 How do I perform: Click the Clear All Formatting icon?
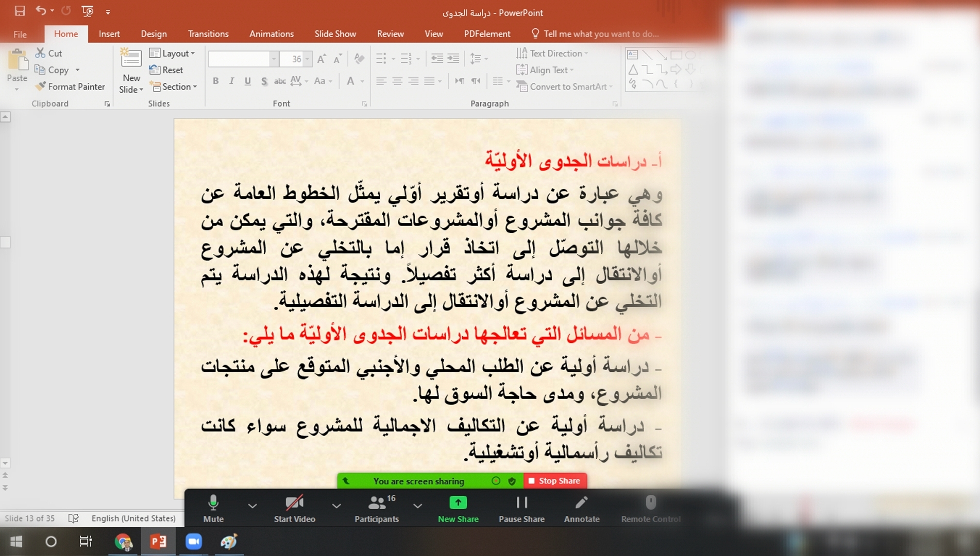click(359, 59)
